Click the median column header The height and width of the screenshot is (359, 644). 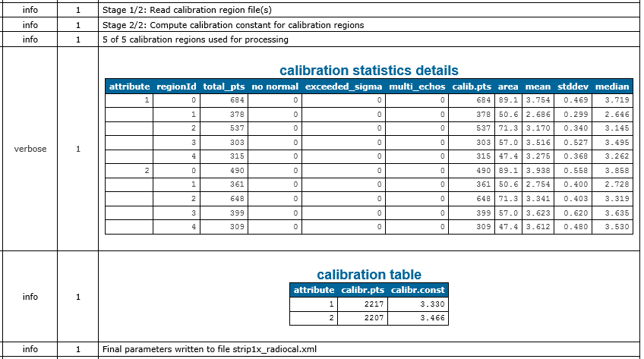click(612, 87)
